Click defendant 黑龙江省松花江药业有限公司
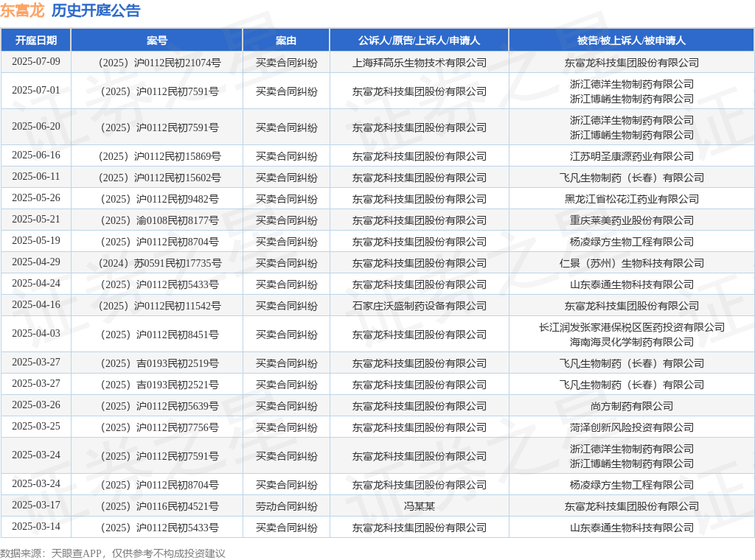The image size is (755, 560). point(632,199)
